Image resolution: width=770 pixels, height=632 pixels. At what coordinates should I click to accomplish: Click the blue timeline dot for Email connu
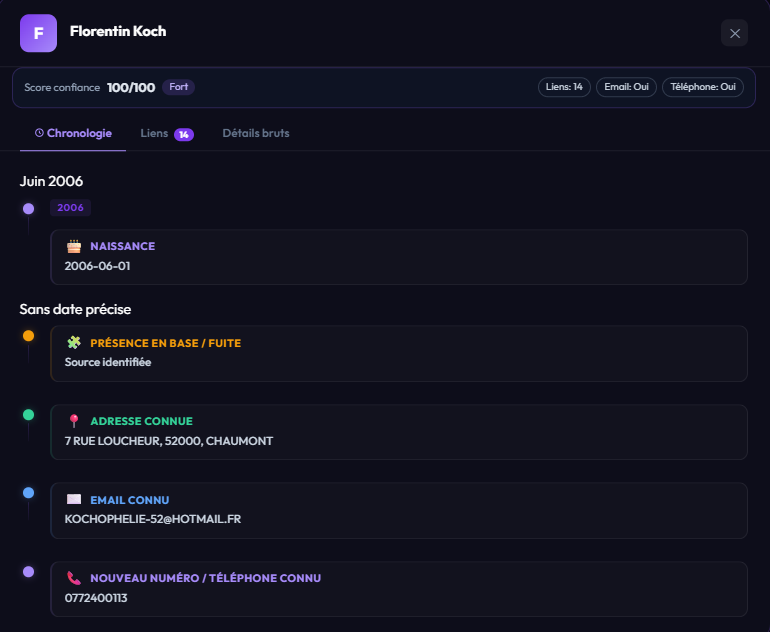click(28, 493)
